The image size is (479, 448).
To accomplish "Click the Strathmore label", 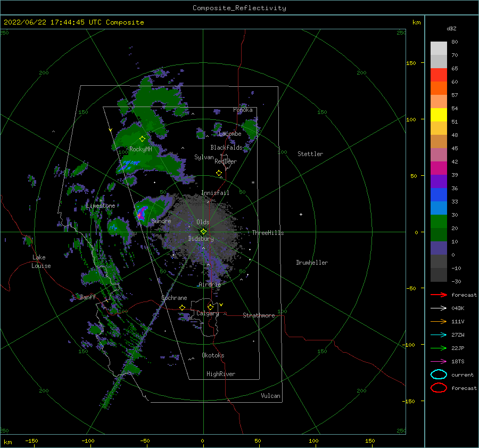I will click(x=259, y=315).
